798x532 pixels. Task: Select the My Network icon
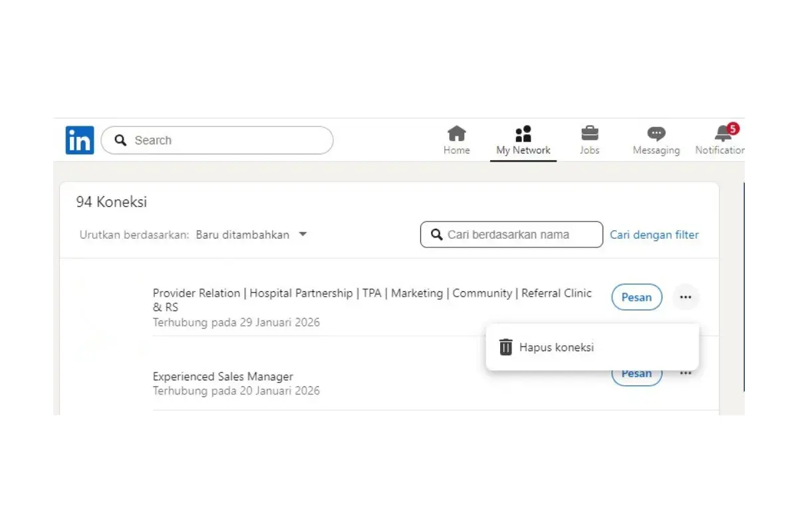(523, 135)
